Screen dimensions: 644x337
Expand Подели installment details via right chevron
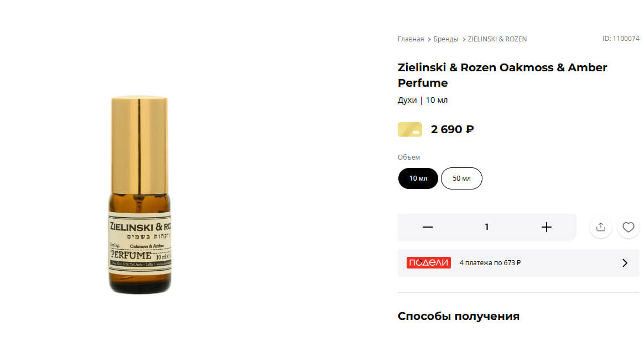(625, 263)
